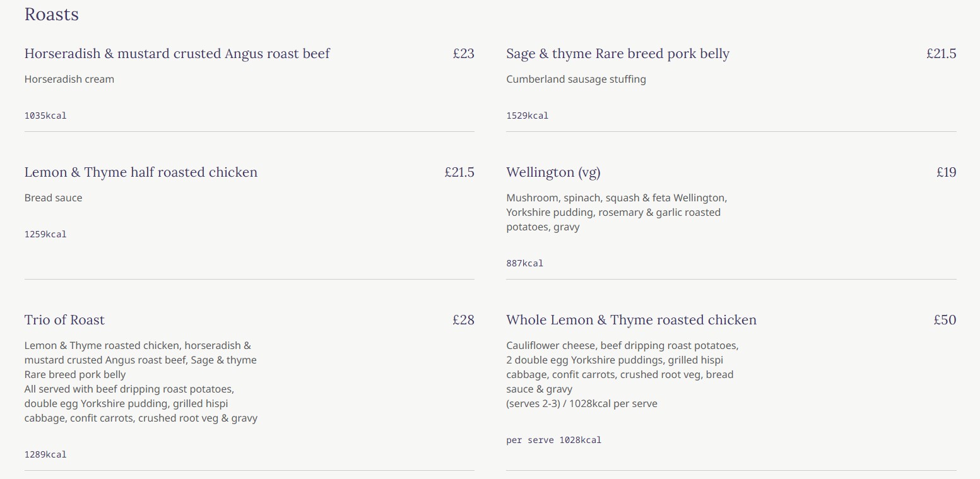Click the Bread sauce description
This screenshot has width=980, height=479.
[54, 198]
